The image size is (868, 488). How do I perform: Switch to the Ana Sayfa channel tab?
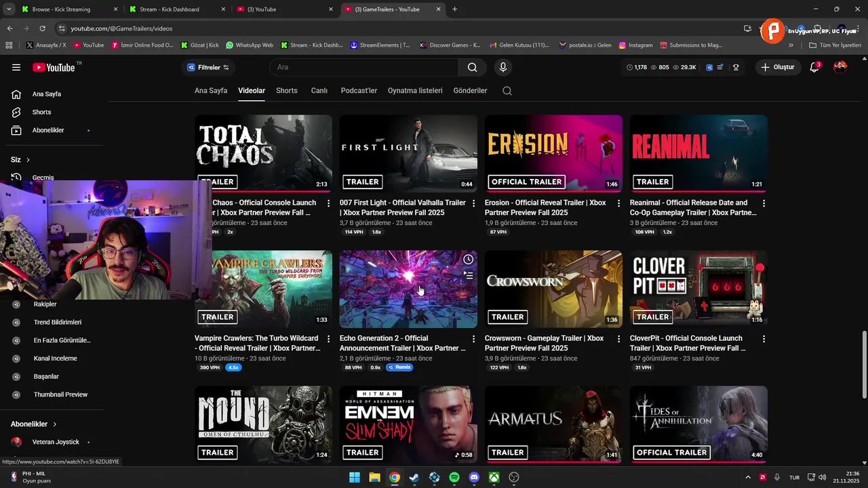[211, 91]
